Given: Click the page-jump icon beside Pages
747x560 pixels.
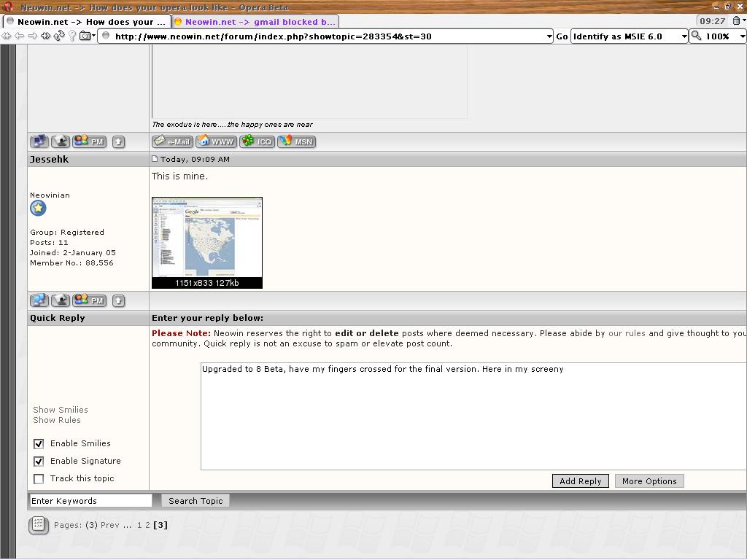Looking at the screenshot, I should [39, 525].
